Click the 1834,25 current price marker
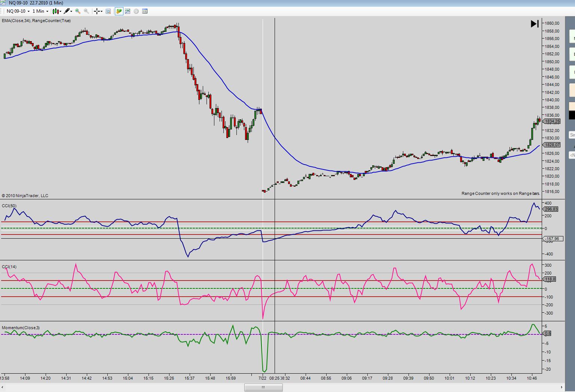Viewport: 575px width, 392px height. pos(552,122)
